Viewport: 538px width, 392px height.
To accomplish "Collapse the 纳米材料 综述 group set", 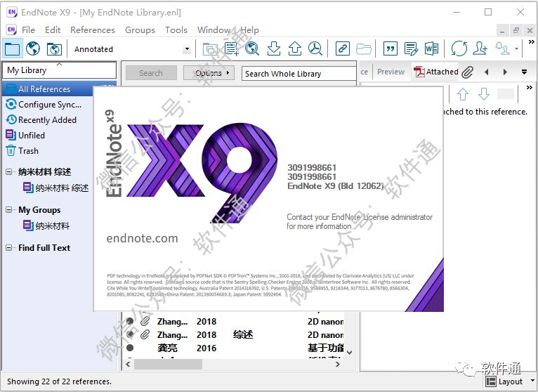I will [x=9, y=171].
